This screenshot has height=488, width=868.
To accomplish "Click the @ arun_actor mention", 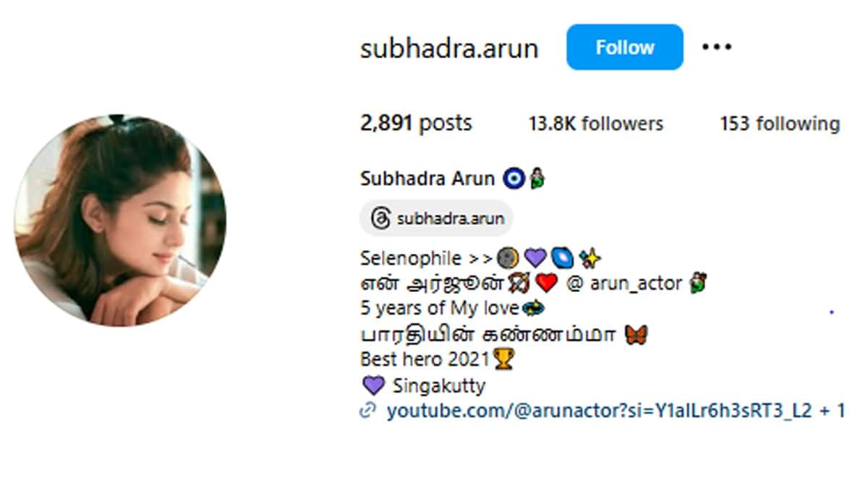I will 625,283.
